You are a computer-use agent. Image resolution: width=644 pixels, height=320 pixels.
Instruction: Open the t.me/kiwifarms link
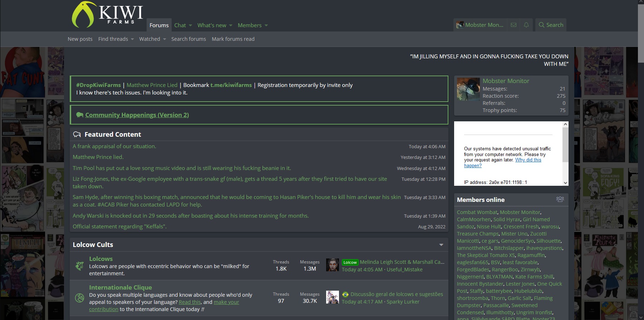(x=231, y=85)
